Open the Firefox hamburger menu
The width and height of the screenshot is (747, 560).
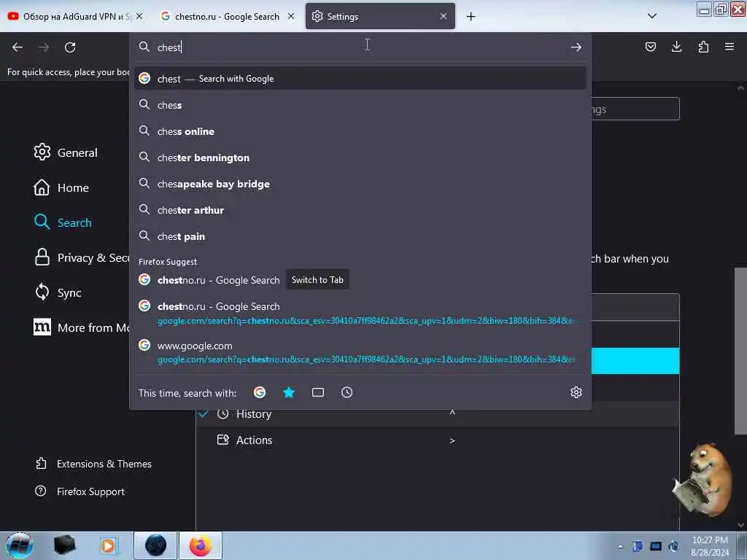pos(729,47)
